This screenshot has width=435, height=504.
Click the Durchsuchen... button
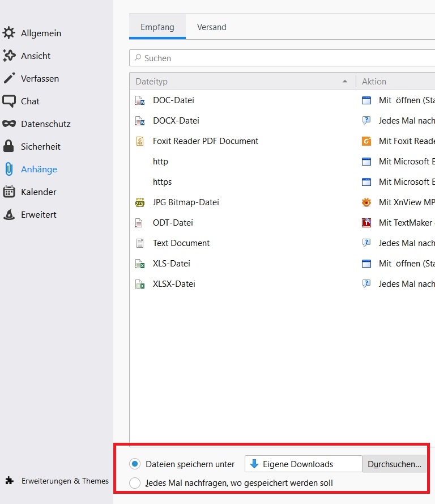394,464
